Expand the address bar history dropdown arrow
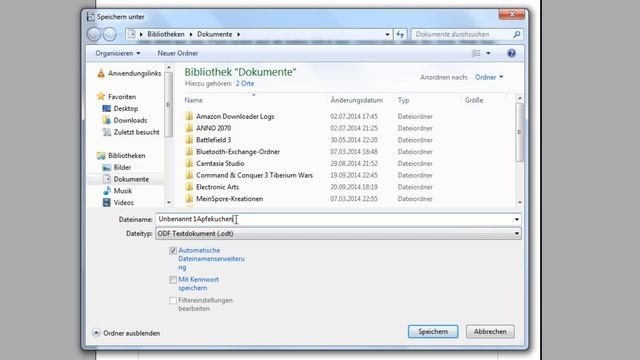This screenshot has height=360, width=640. click(387, 34)
